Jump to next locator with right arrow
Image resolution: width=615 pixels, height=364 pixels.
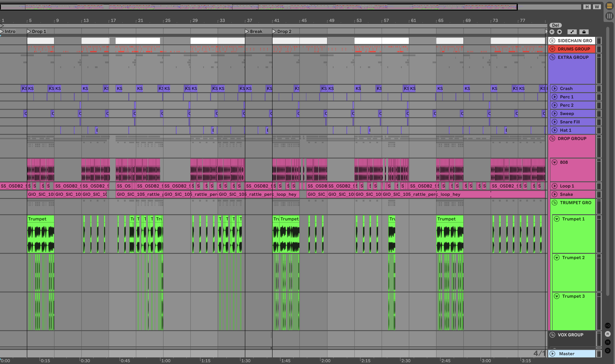tap(559, 32)
